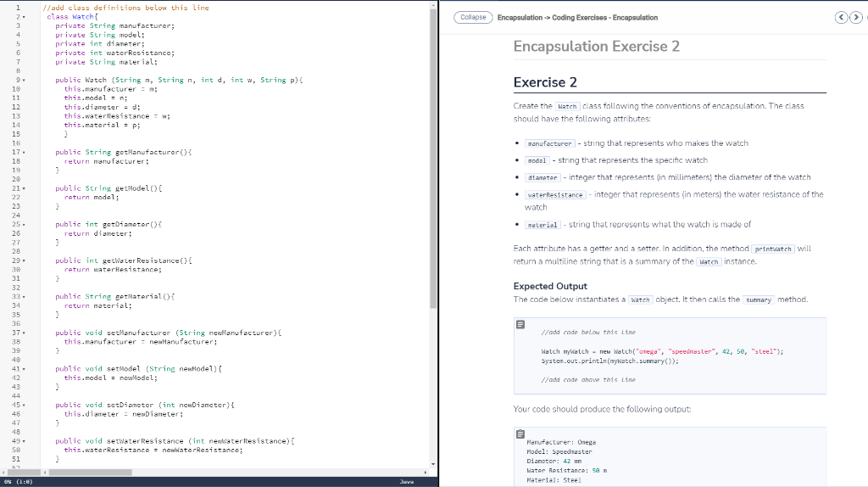Collapse the instructions panel with Collapse button
868x487 pixels.
point(473,17)
